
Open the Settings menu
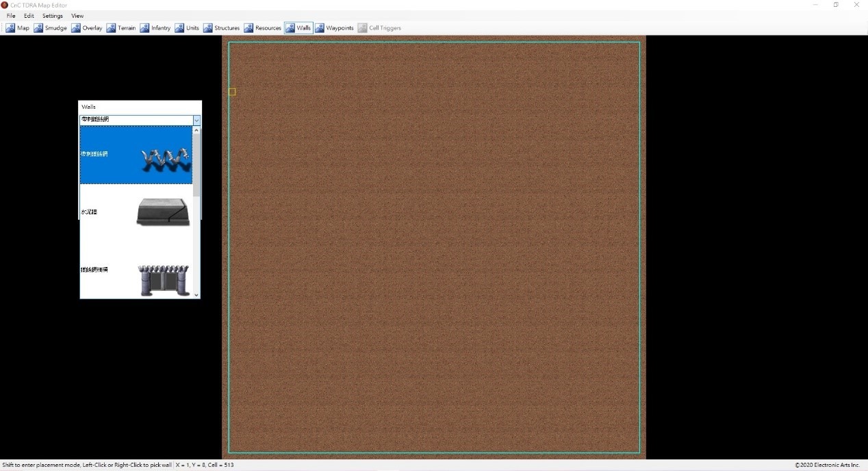click(52, 16)
